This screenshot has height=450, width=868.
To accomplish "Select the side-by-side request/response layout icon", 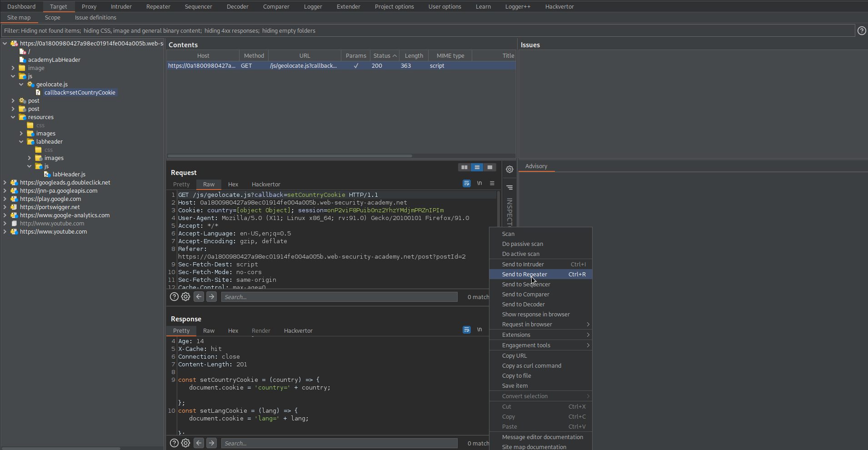I will 464,167.
